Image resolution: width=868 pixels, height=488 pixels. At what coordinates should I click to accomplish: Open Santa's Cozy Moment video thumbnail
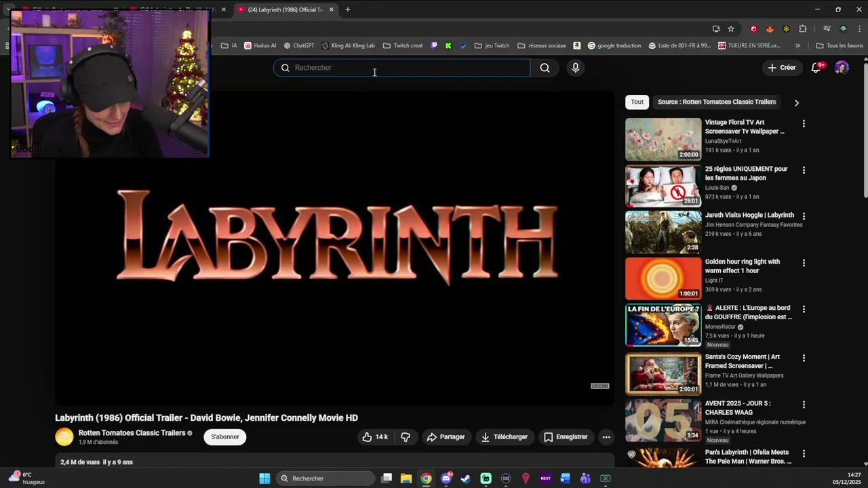point(663,373)
